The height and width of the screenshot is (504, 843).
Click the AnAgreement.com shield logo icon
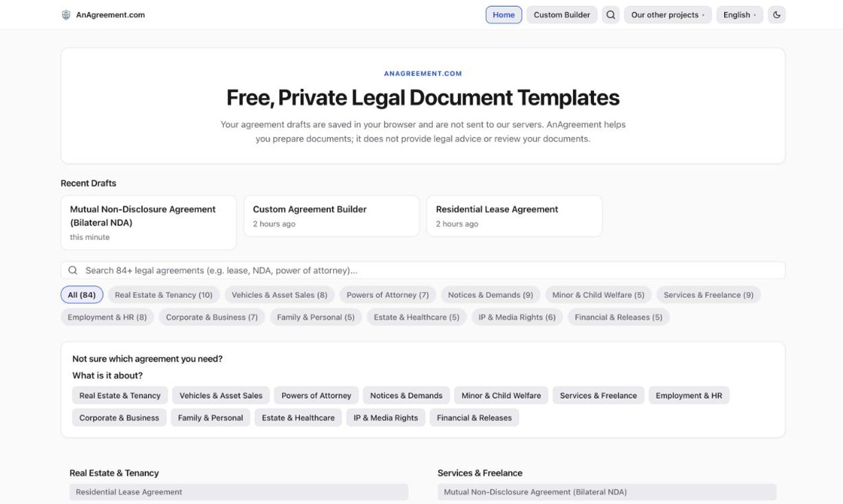(x=66, y=15)
